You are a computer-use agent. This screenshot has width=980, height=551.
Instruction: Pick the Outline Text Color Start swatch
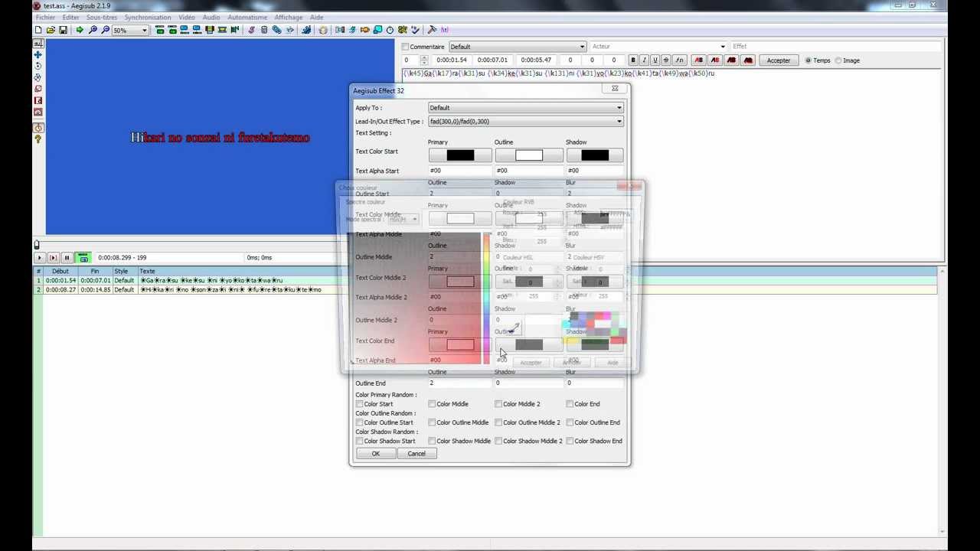529,156
